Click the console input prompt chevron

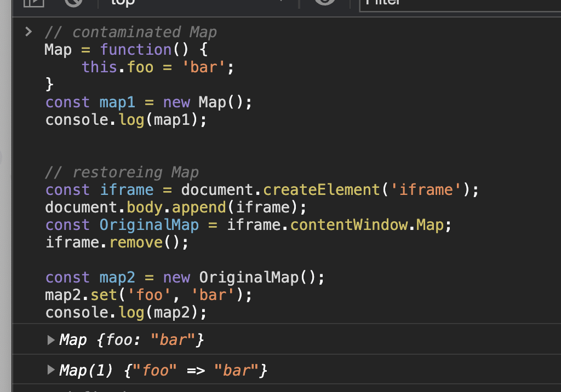pyautogui.click(x=28, y=32)
